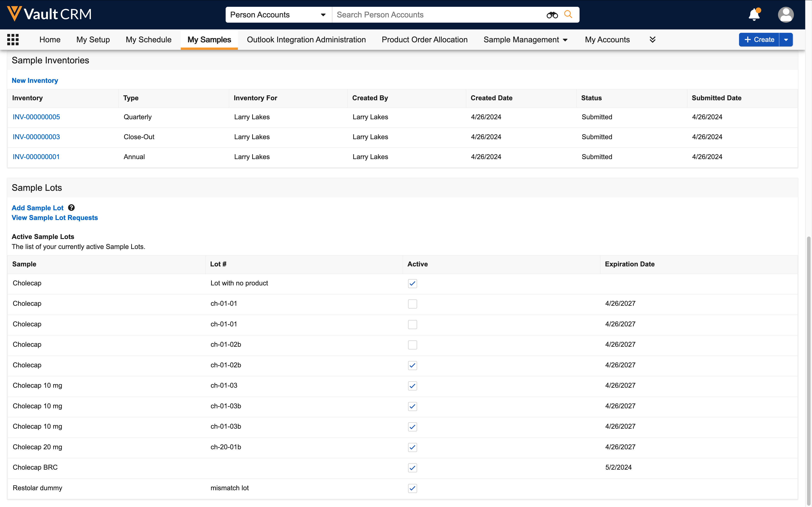Check Active for first ch-01-01 lot
Screen dimensions: 812x507
point(412,304)
